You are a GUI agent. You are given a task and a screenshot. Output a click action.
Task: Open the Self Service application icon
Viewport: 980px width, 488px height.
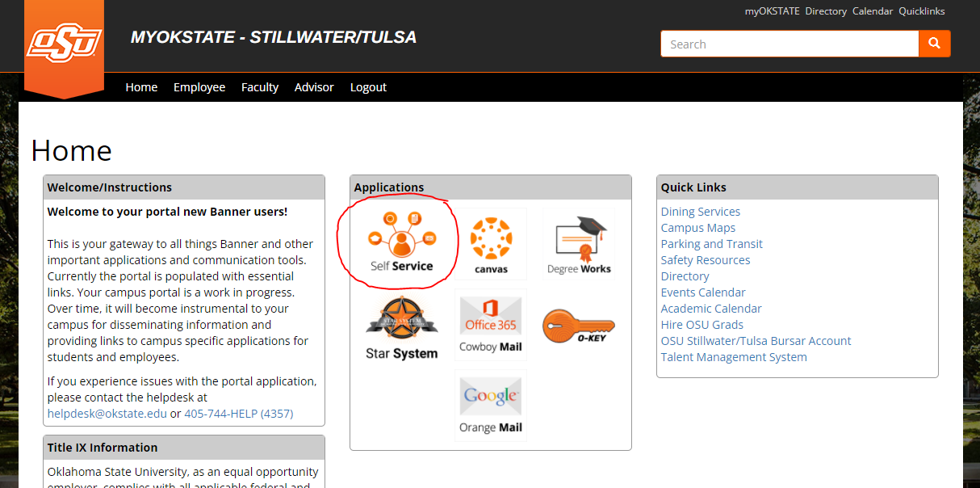click(x=401, y=242)
